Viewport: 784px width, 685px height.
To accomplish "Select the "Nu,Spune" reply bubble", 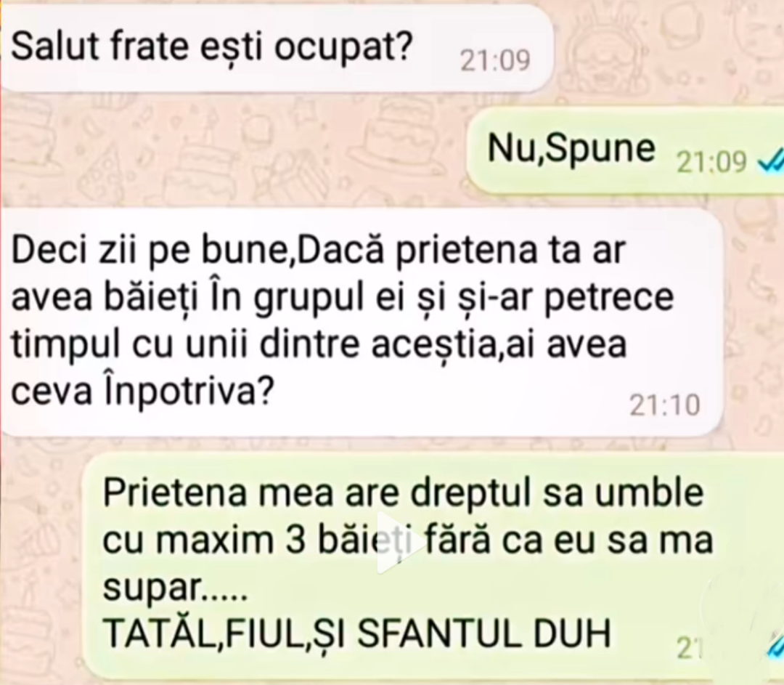I will coord(626,150).
